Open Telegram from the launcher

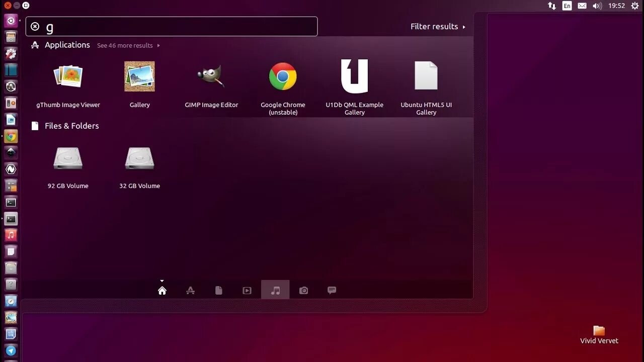coord(11,351)
